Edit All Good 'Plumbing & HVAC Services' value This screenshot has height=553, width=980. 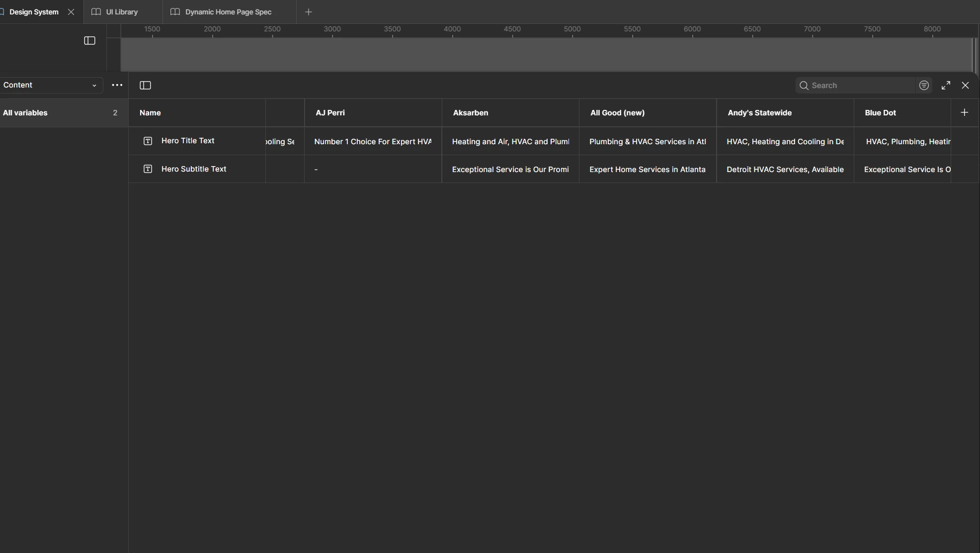pos(648,141)
